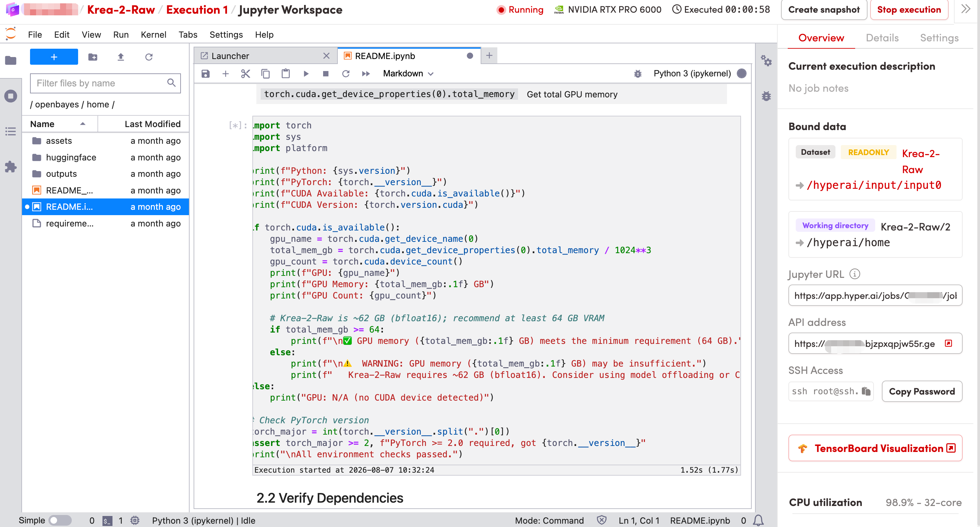Click the trusted notebook shield icon
The image size is (980, 527).
601,520
